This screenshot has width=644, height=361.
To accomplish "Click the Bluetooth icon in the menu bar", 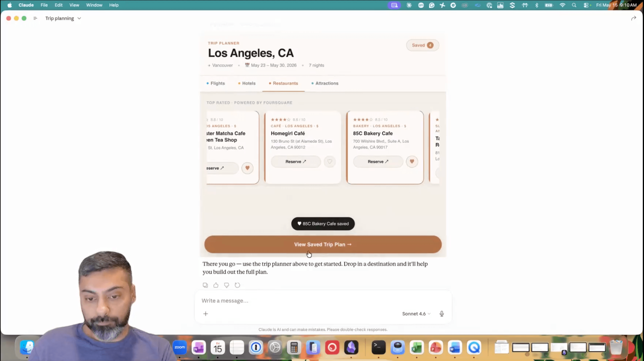I will click(536, 5).
